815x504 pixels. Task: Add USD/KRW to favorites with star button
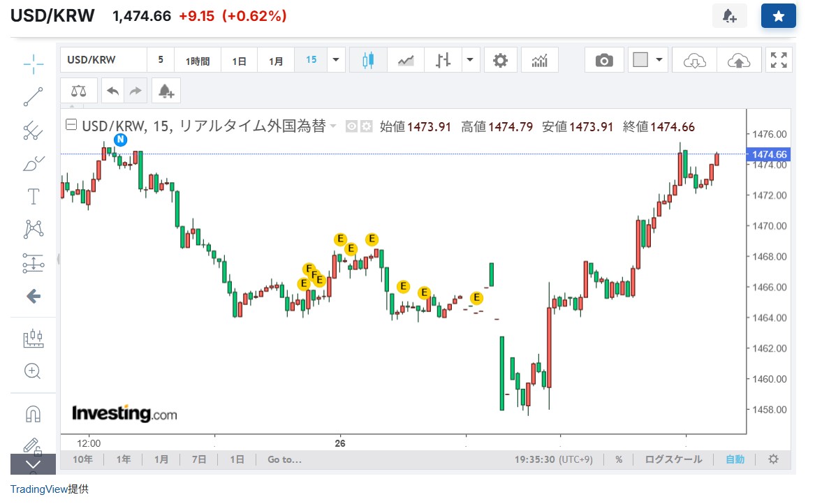point(778,16)
